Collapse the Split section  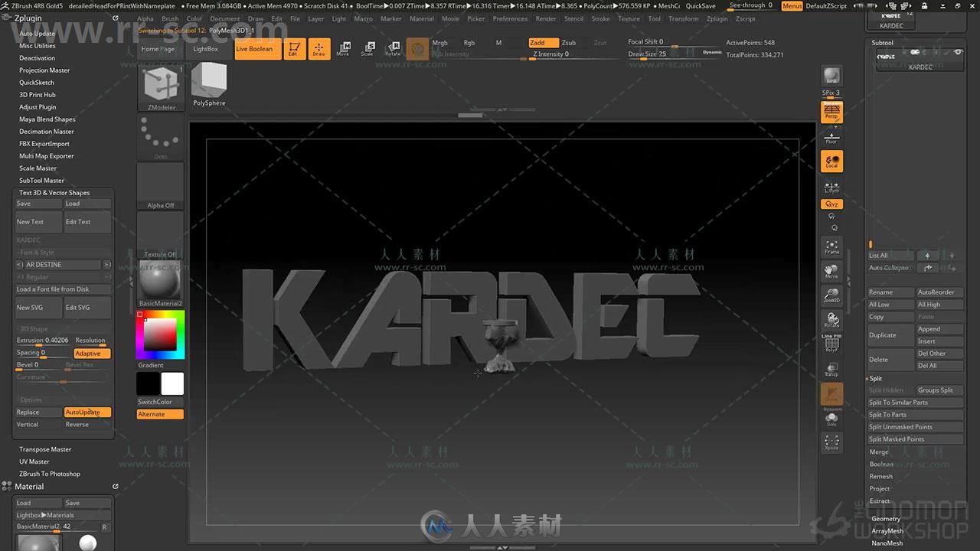point(876,378)
